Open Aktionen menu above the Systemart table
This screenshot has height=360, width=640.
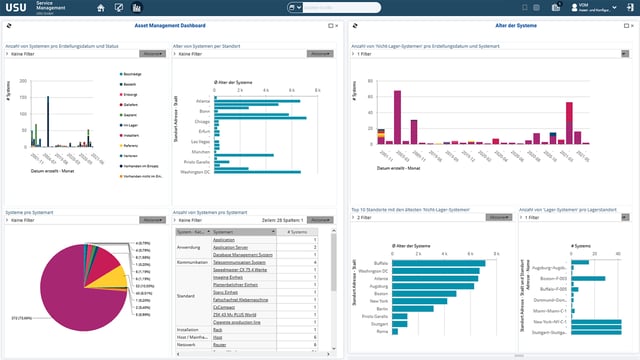[x=320, y=220]
